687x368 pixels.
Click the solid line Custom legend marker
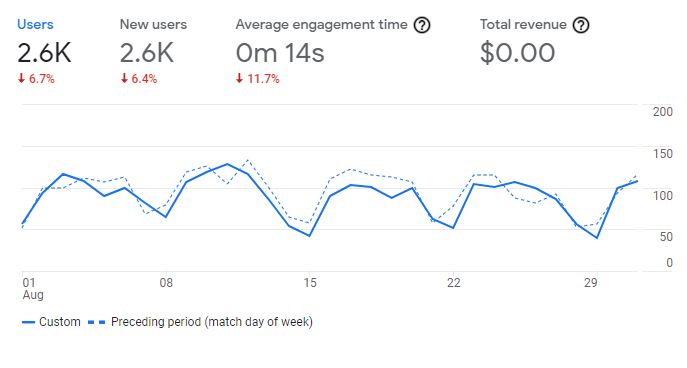point(28,322)
